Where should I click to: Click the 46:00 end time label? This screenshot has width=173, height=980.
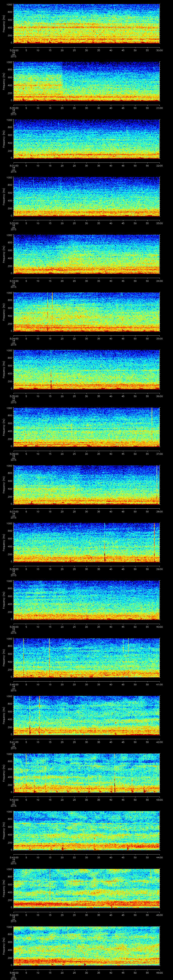[x=159, y=972]
